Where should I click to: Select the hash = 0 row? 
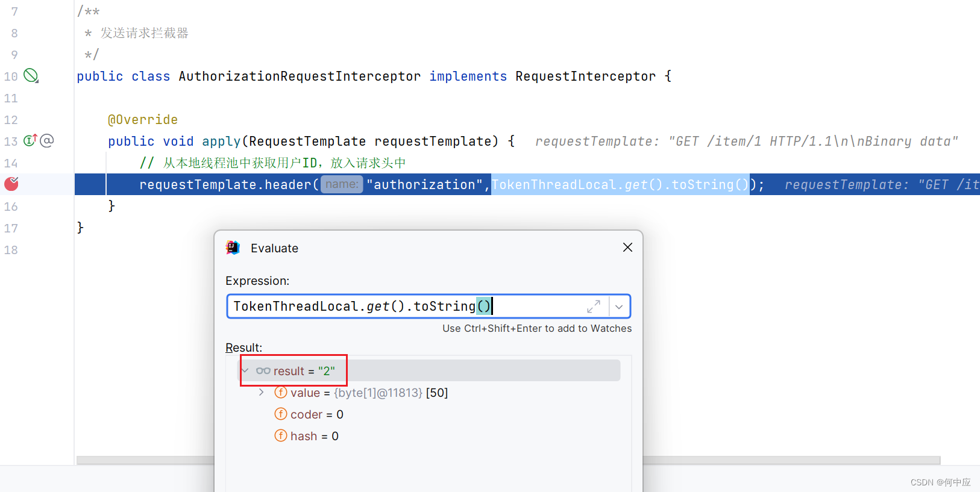(430, 436)
